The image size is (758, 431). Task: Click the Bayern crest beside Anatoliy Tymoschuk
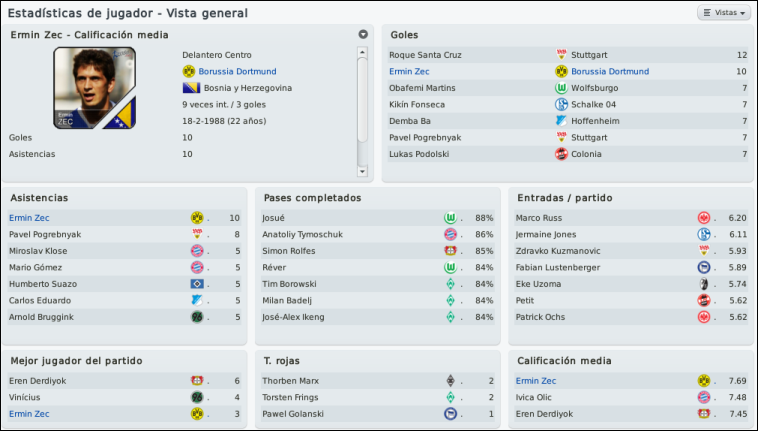tap(450, 234)
